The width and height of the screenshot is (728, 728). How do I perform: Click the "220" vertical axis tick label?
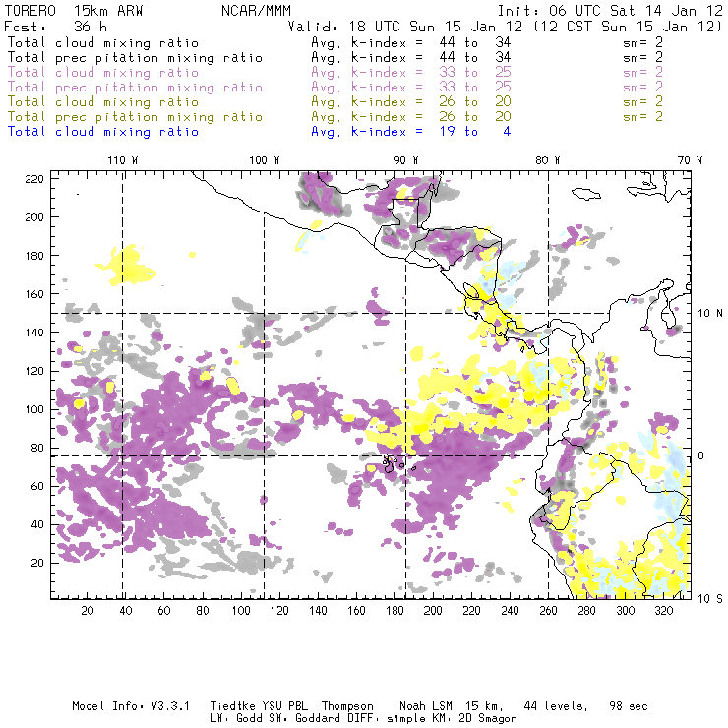pos(34,179)
